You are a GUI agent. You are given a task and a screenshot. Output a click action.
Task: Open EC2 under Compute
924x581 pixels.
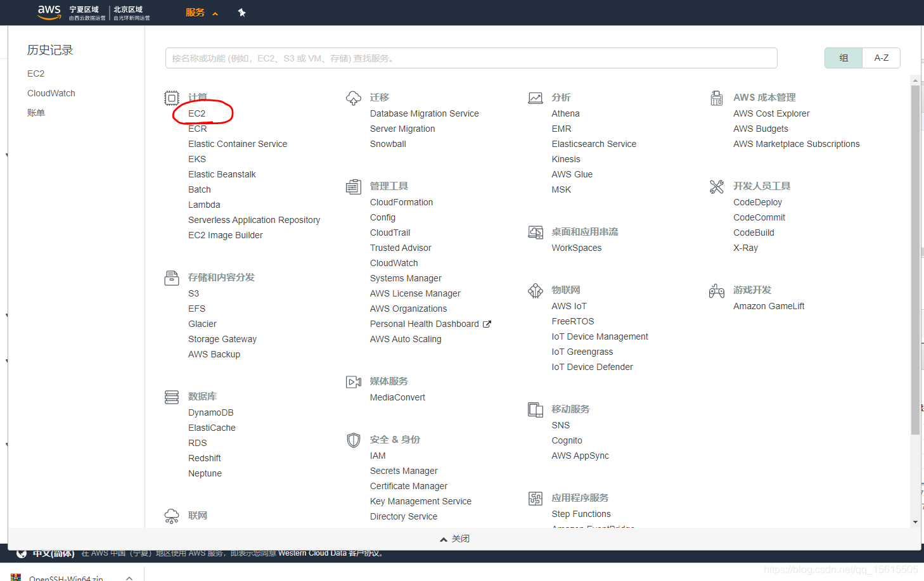(197, 113)
